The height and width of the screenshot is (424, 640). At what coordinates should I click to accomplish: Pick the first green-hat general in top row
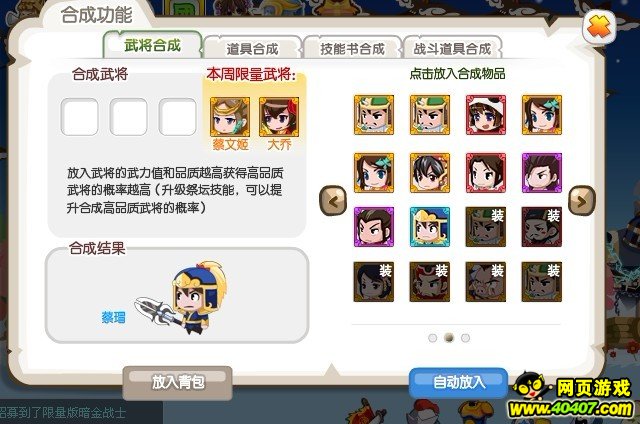(374, 115)
